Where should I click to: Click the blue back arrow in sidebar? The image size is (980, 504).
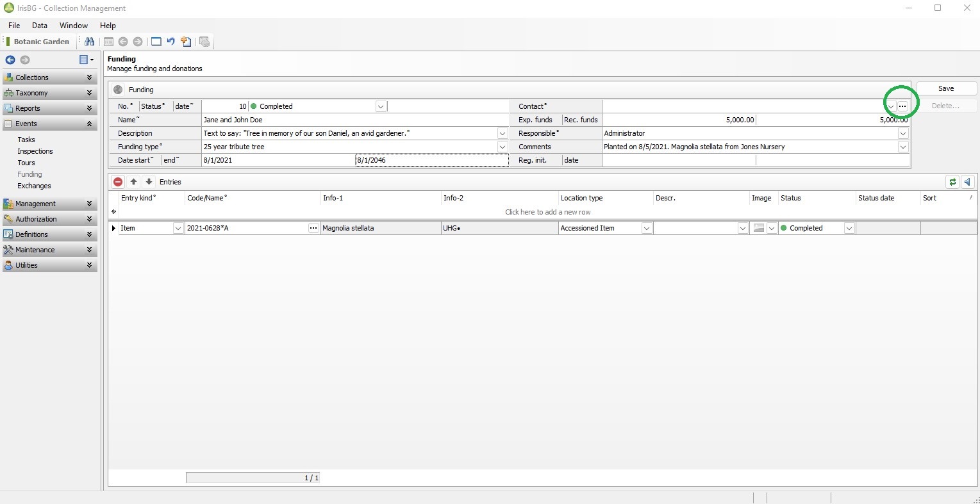[10, 60]
